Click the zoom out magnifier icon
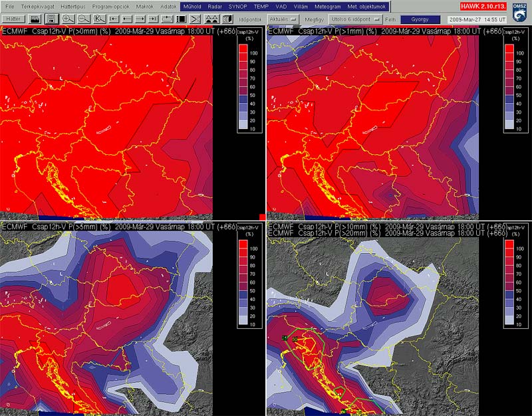 click(x=84, y=20)
